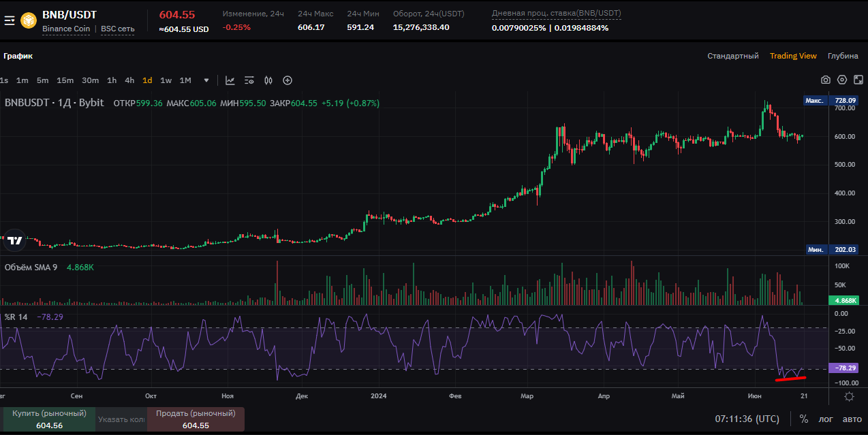Image resolution: width=868 pixels, height=435 pixels.
Task: Switch to the Глубина tab
Action: [x=843, y=56]
